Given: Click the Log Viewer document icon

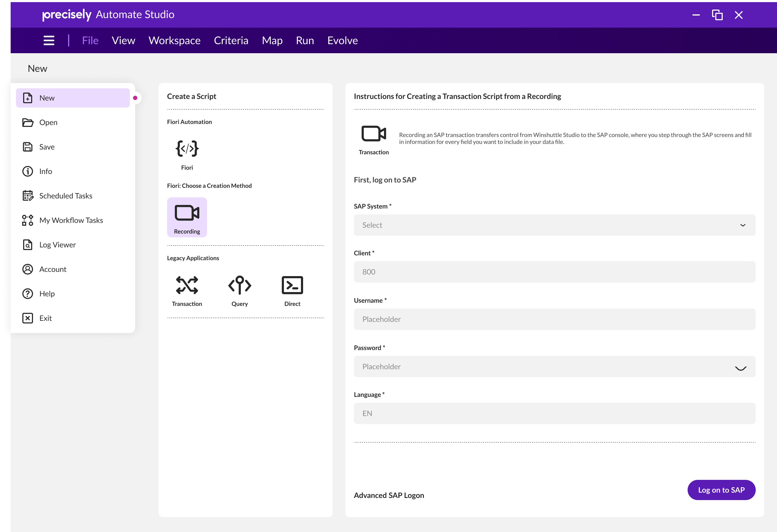Looking at the screenshot, I should pos(27,245).
